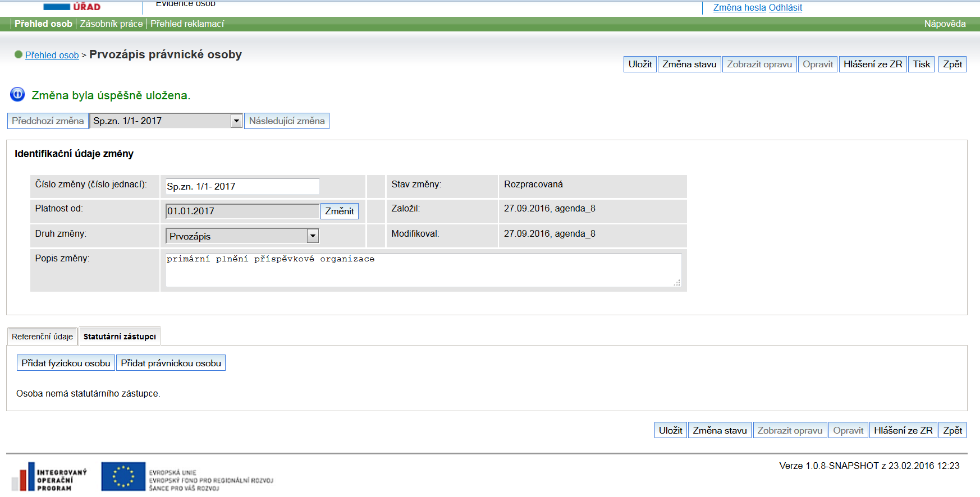Switch to Statutární zástupci tab
Screen dimensions: 980x497
(x=120, y=337)
